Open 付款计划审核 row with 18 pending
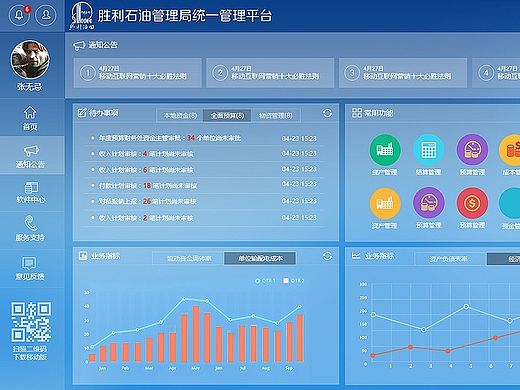The image size is (520, 390). pyautogui.click(x=203, y=186)
